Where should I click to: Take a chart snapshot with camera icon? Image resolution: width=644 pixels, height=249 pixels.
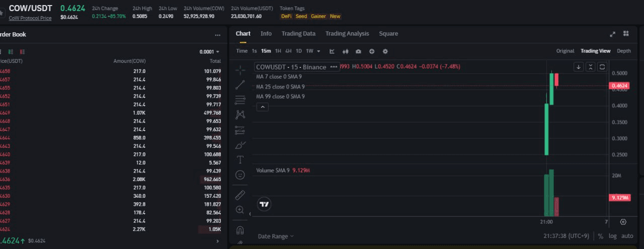pos(358,51)
